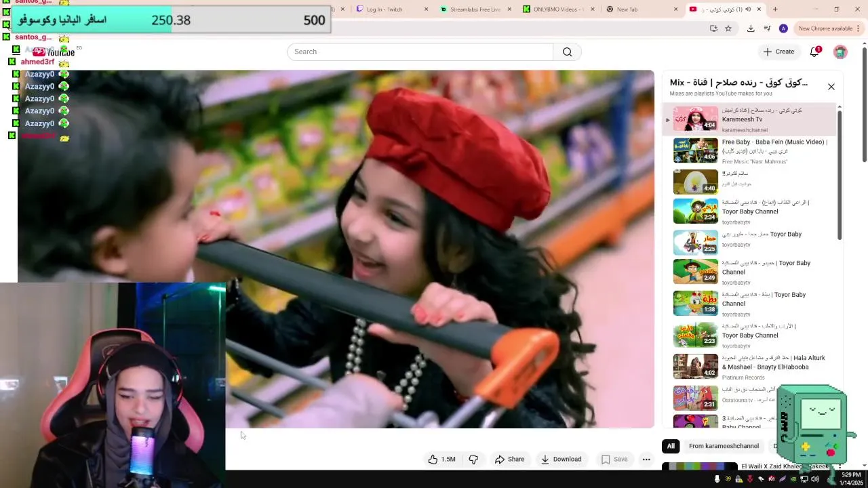
Task: Bookmark this page with the star icon
Action: 728,28
